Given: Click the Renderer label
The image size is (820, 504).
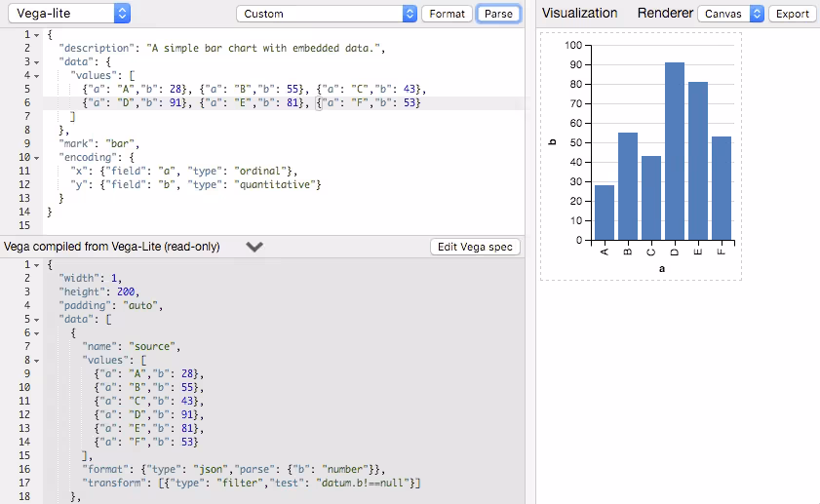Looking at the screenshot, I should tap(665, 13).
